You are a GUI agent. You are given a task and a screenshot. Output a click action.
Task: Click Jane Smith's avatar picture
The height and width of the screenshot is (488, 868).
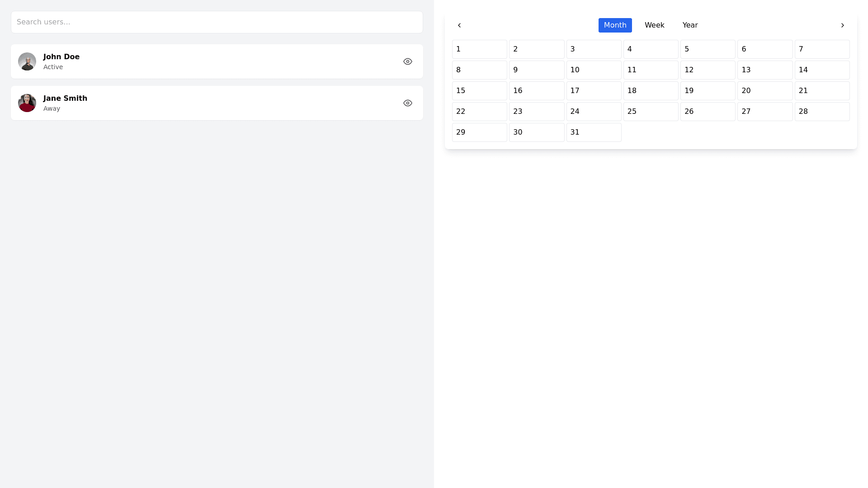pyautogui.click(x=27, y=103)
